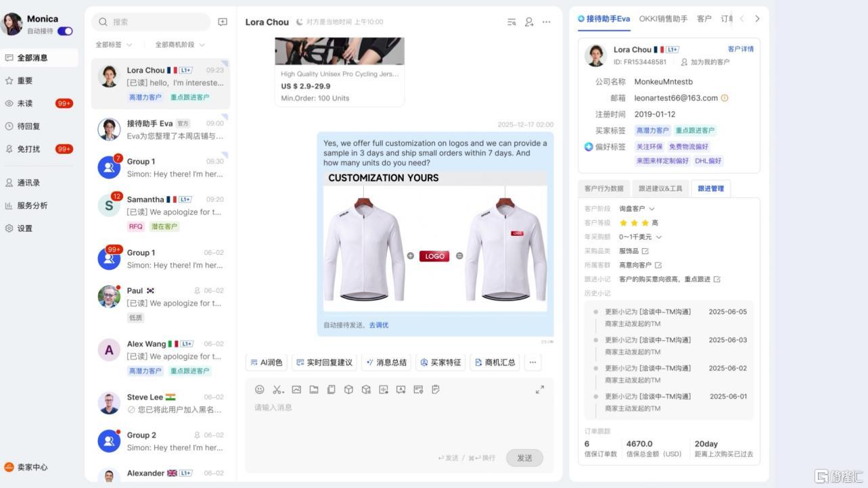Edit the 所属客群 高意向客户 field icon
The height and width of the screenshot is (488, 868).
658,266
